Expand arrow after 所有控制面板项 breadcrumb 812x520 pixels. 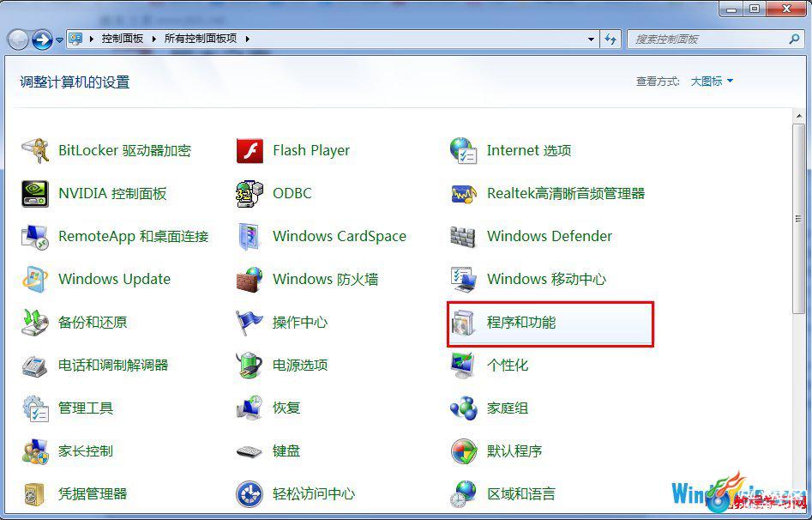tap(248, 39)
